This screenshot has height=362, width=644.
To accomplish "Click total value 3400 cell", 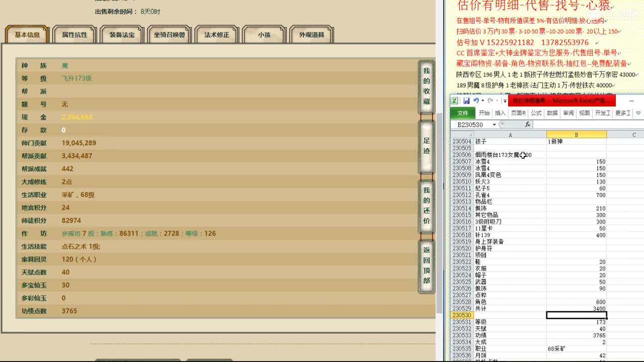I will [x=577, y=309].
